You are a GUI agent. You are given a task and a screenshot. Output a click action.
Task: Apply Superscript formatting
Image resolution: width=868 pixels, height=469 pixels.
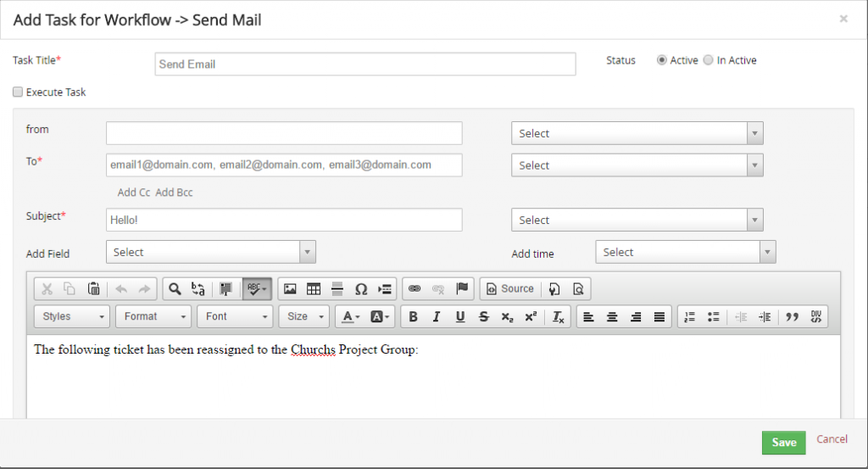(531, 316)
